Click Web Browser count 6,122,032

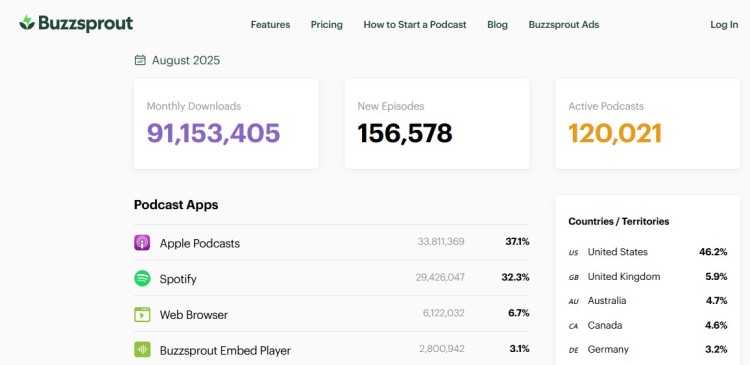(443, 313)
